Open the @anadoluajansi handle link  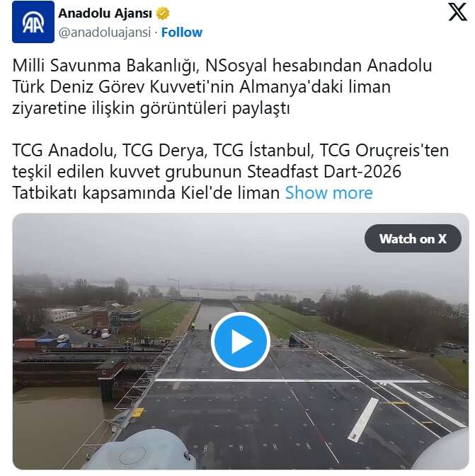tap(104, 33)
